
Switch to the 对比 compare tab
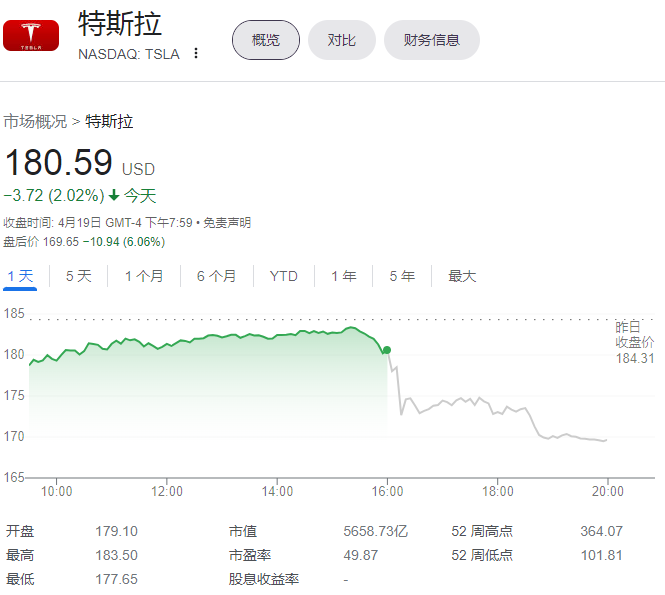342,40
